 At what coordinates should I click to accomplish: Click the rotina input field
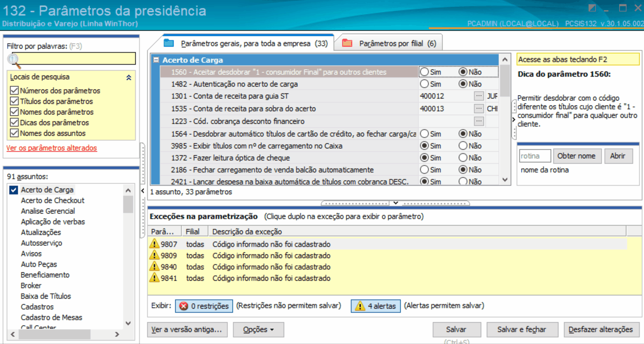pyautogui.click(x=535, y=156)
